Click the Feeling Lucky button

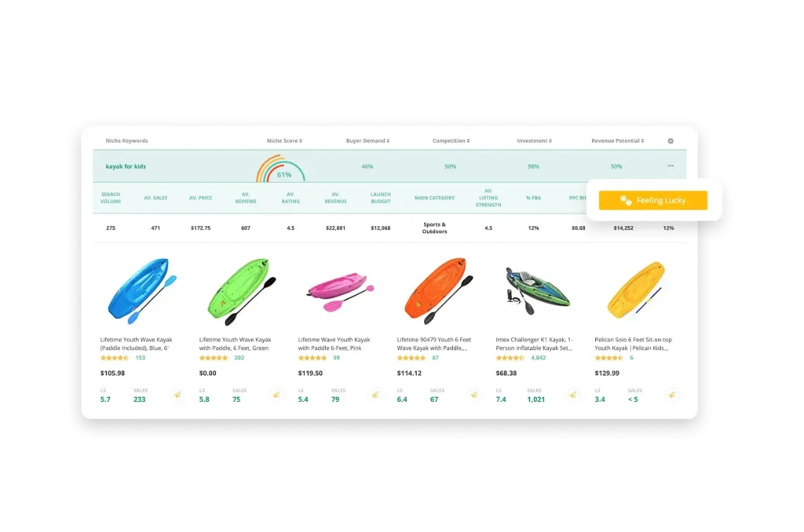coord(652,200)
